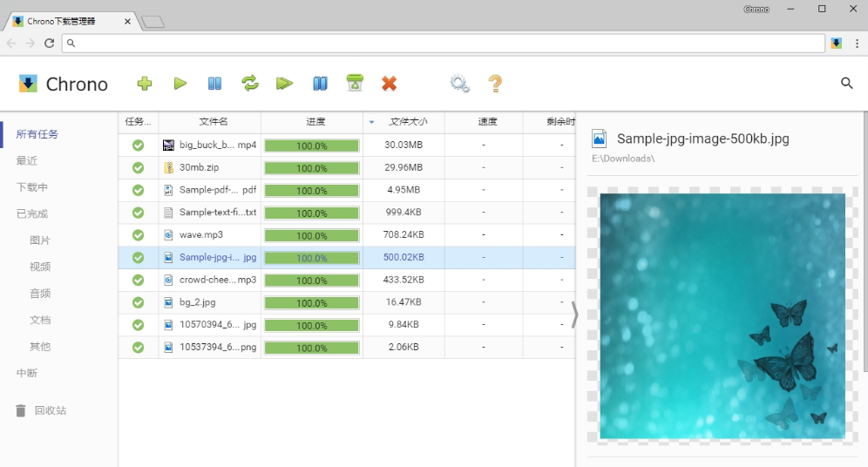Click the progress bar of 30mb.zip
The height and width of the screenshot is (467, 868).
(x=312, y=168)
